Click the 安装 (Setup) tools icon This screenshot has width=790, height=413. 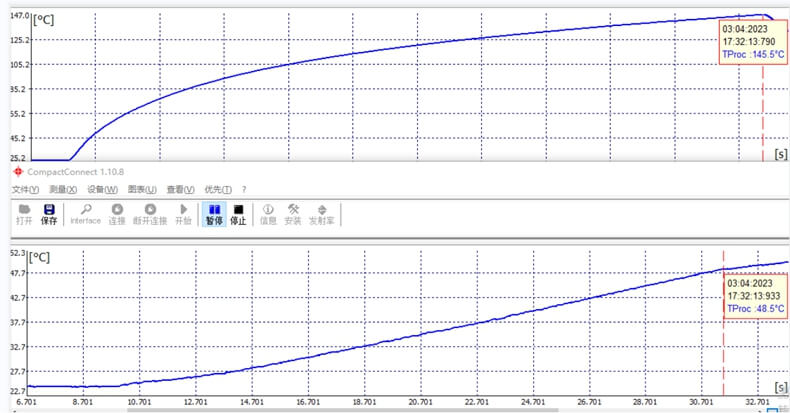293,214
